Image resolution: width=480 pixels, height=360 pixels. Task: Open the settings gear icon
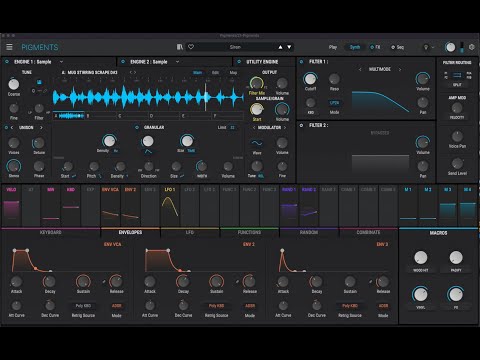tap(472, 47)
